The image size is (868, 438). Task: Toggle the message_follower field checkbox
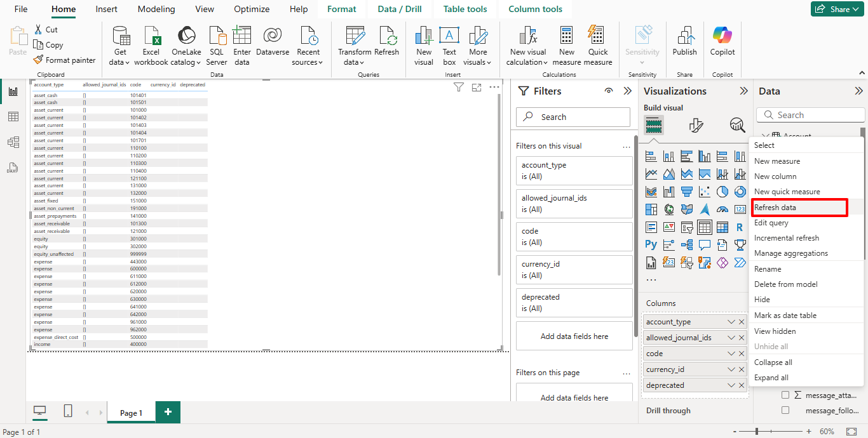click(x=785, y=411)
